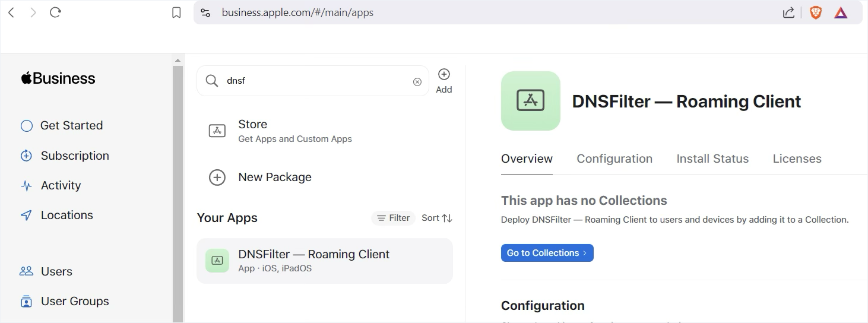Open the Brave Shields lion icon
This screenshot has height=323, width=868.
(x=816, y=12)
